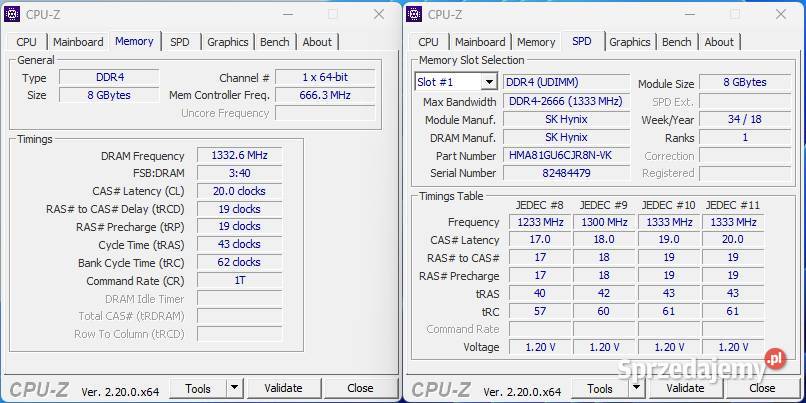Viewport: 806px width, 403px height.
Task: Select the SPD tab in right window
Action: (x=581, y=41)
